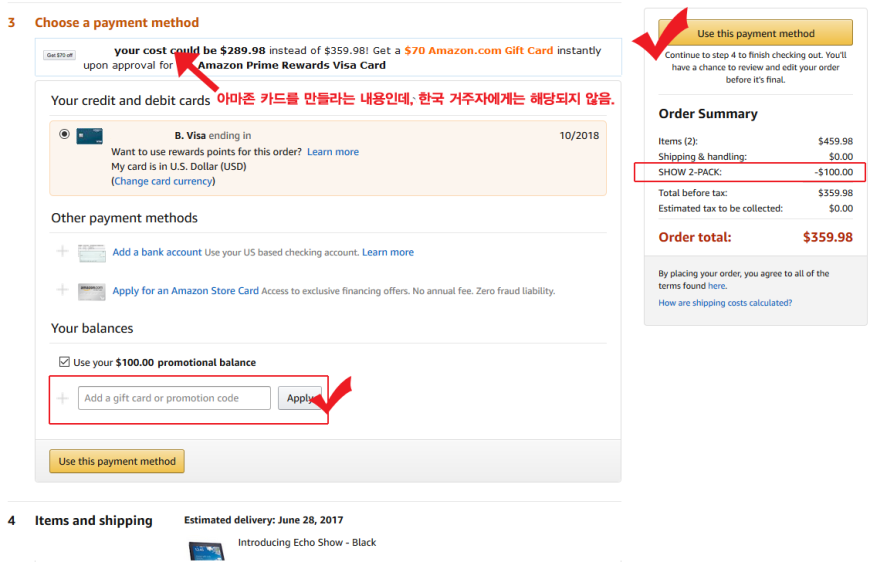Expand the Amazon Store Card plus sign
Image resolution: width=870 pixels, height=562 pixels.
click(62, 290)
